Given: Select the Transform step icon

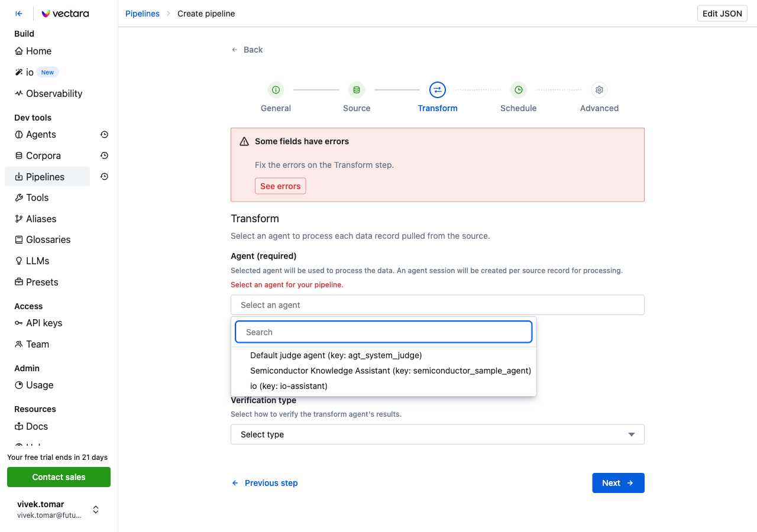Looking at the screenshot, I should click(x=437, y=90).
